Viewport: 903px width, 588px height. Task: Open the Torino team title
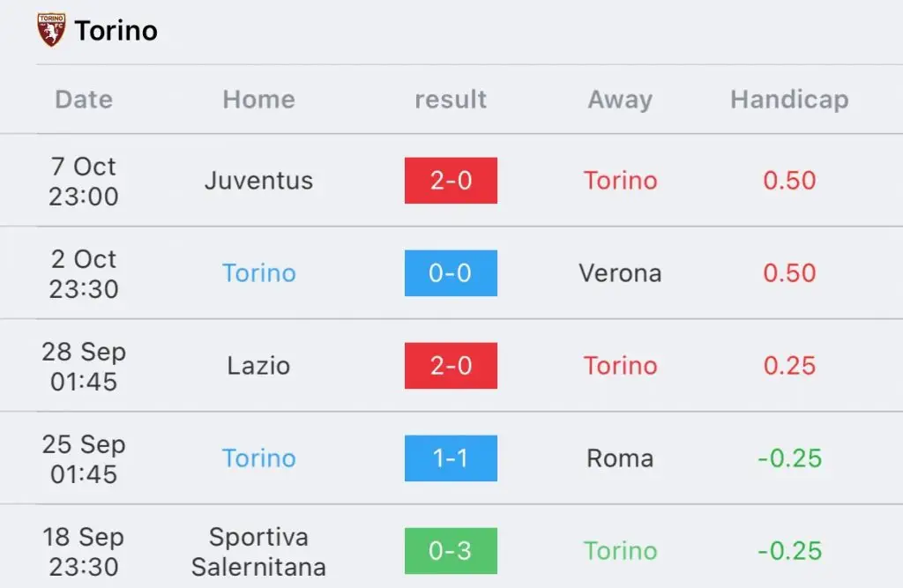tap(116, 31)
